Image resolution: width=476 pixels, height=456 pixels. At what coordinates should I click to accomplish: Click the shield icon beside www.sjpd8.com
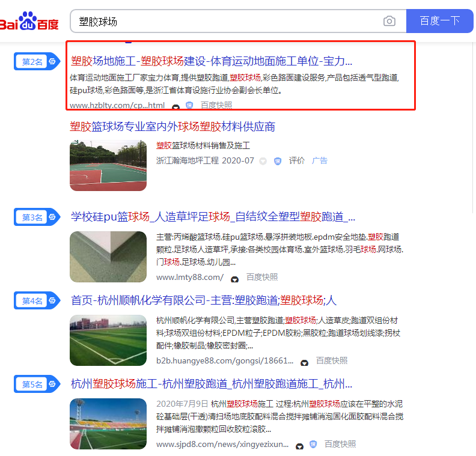(x=313, y=445)
